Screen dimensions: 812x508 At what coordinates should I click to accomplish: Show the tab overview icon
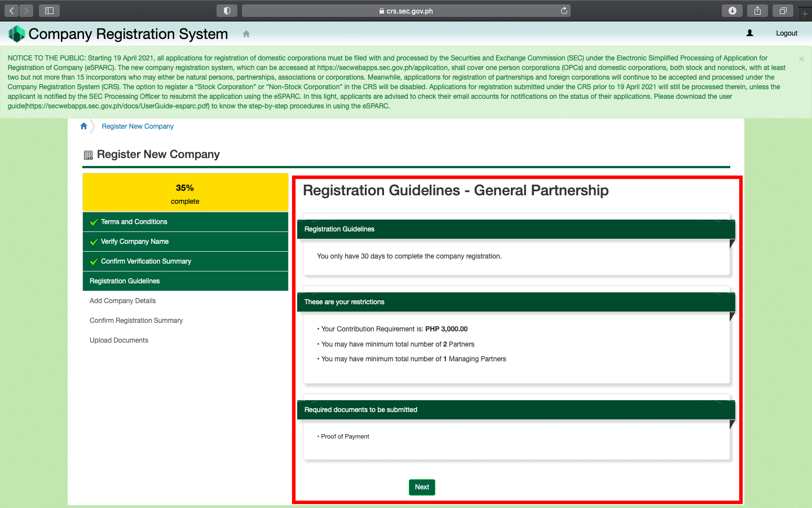(783, 11)
